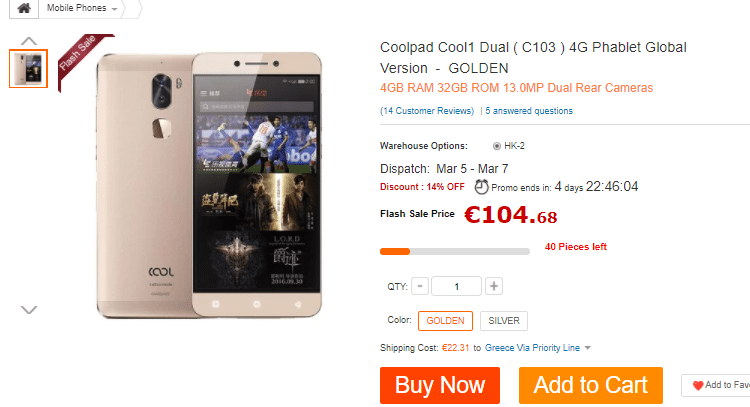Choose the GOLDEN color option
The width and height of the screenshot is (750, 407).
point(445,320)
